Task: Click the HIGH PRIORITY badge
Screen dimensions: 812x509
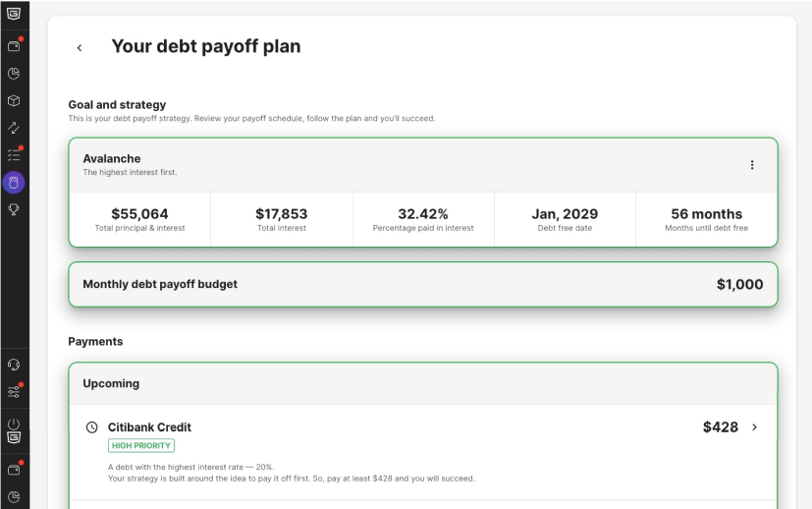Action: coord(141,446)
